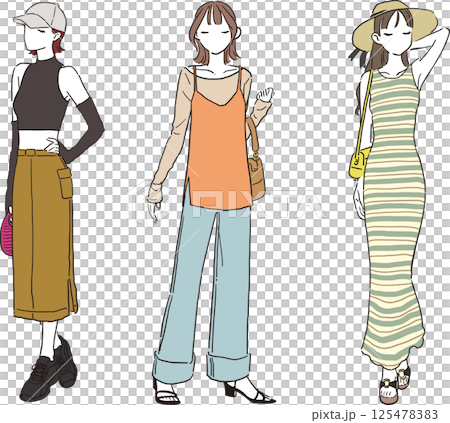The height and width of the screenshot is (423, 450).
Task: Click the woman wearing the baseball cap
Action: (53, 202)
